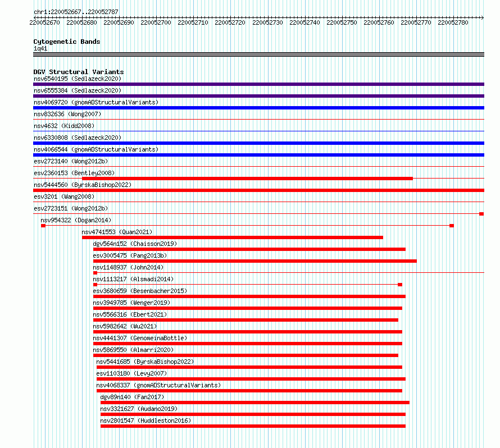This screenshot has height=448, width=500.
Task: Click the DGV Structural Variants track title
Action: (79, 72)
